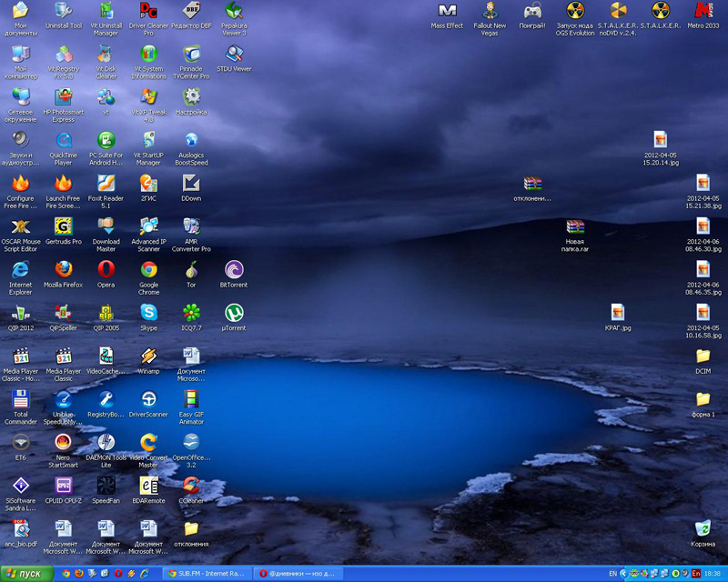Select the Media Player Classic - Ho... icon
The height and width of the screenshot is (582, 728).
pos(21,364)
